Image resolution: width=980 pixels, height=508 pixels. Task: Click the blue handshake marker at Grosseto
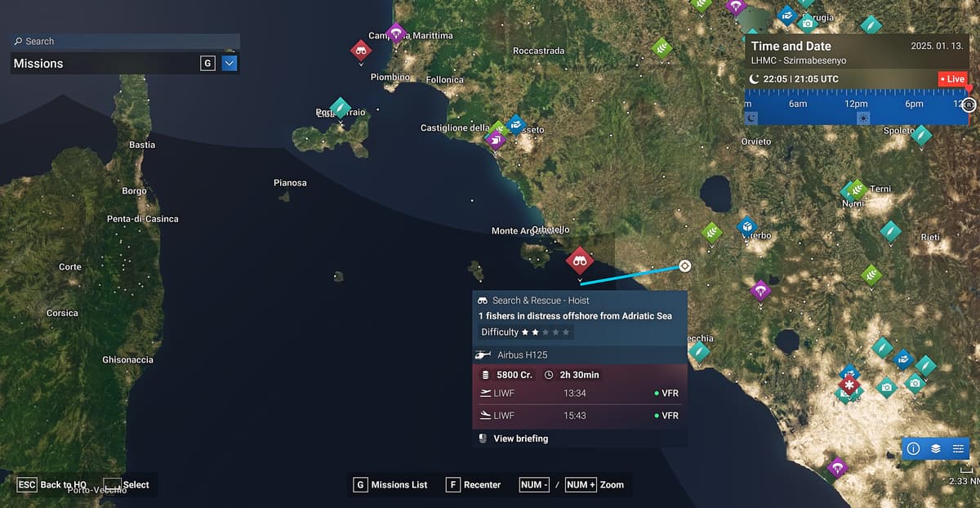coord(515,124)
